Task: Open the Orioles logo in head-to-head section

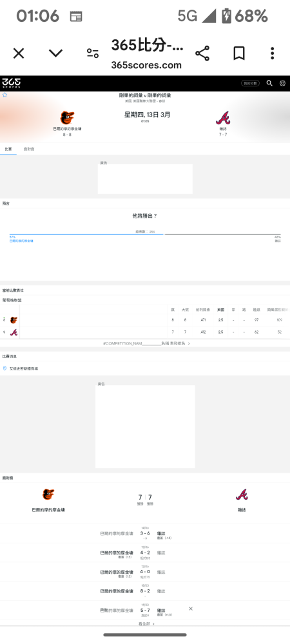Action: (48, 494)
